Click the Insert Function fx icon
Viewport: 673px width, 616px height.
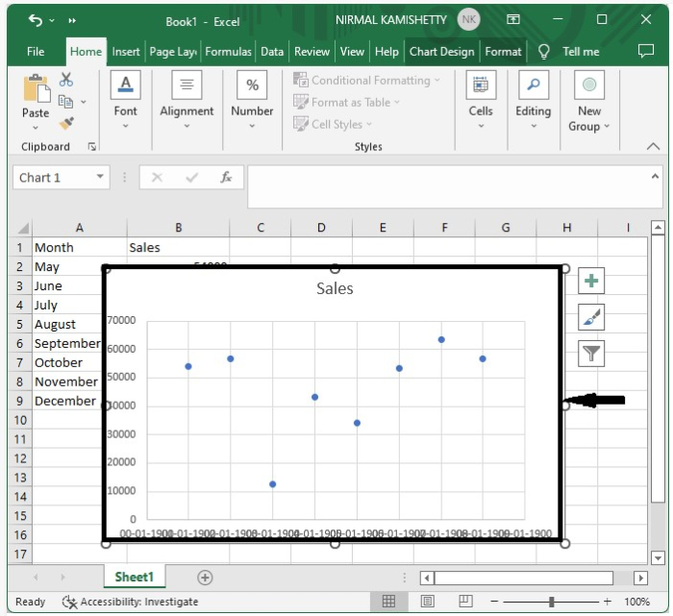pos(226,177)
